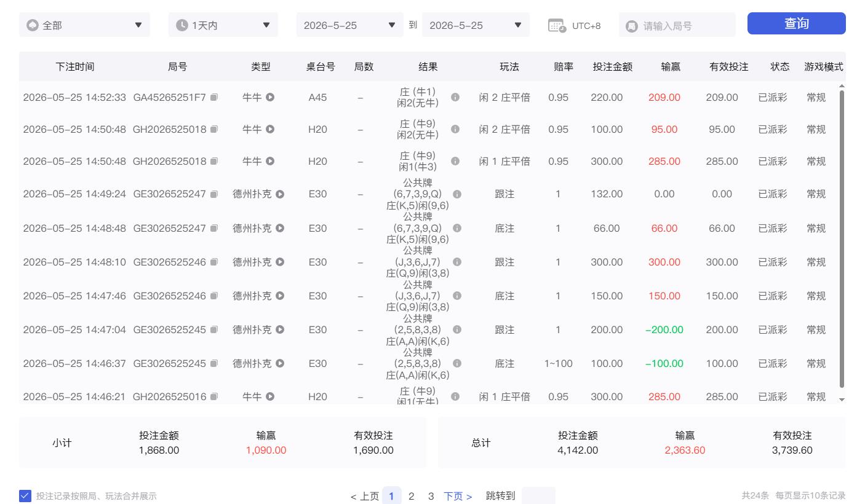Select the -100.00 loss value
Image resolution: width=849 pixels, height=504 pixels.
pyautogui.click(x=664, y=364)
